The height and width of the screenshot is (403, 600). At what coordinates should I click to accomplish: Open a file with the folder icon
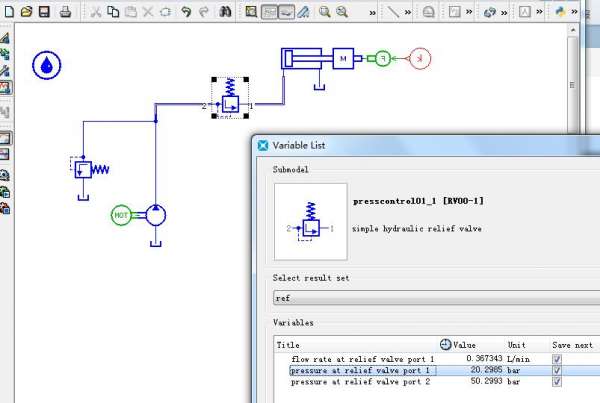[27, 12]
